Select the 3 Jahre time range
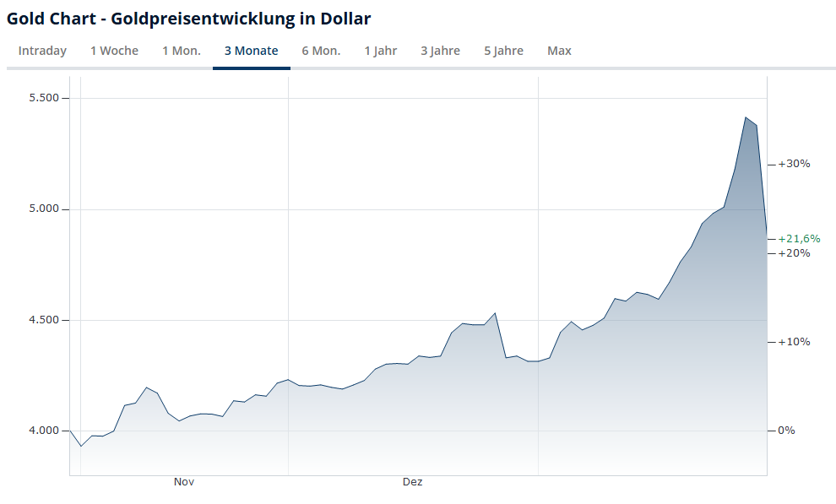Screen dimensions: 836x504 click(x=440, y=51)
